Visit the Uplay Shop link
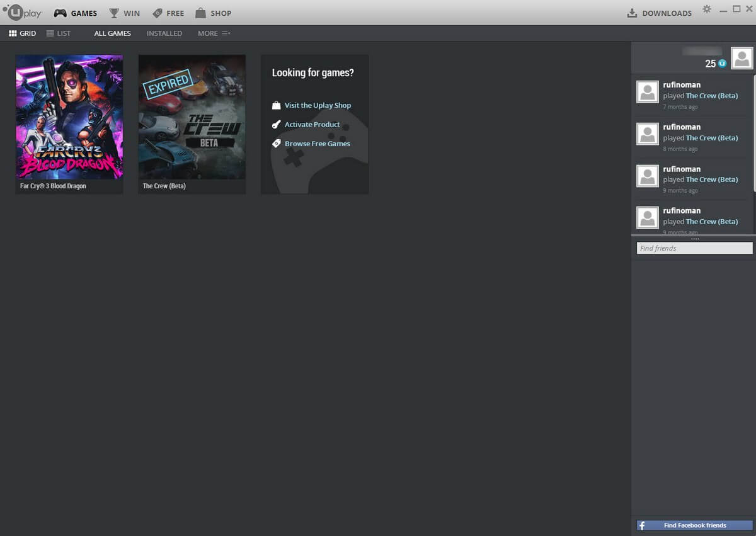The image size is (756, 536). click(318, 105)
